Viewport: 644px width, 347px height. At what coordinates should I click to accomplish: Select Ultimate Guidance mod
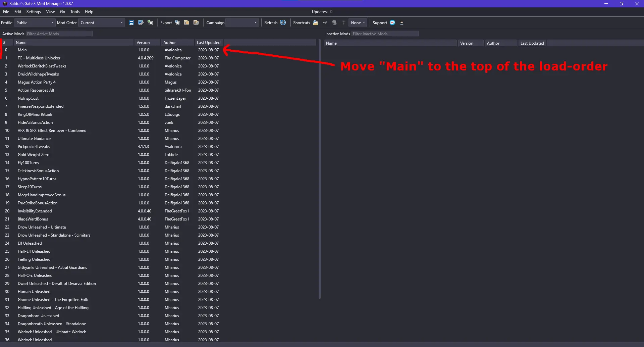[x=158, y=139]
